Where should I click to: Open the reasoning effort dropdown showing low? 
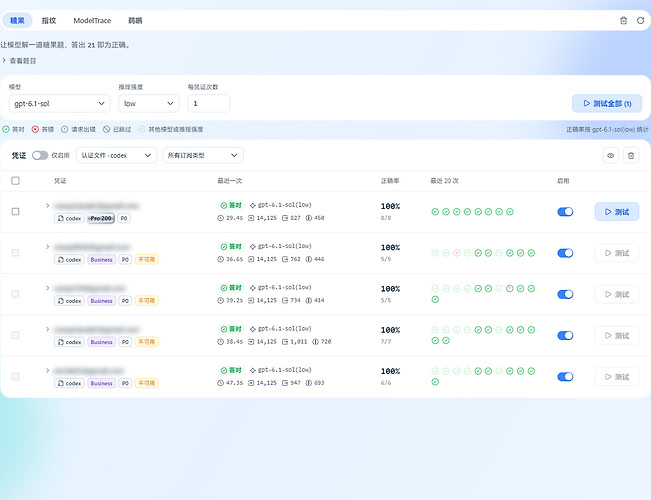[149, 103]
